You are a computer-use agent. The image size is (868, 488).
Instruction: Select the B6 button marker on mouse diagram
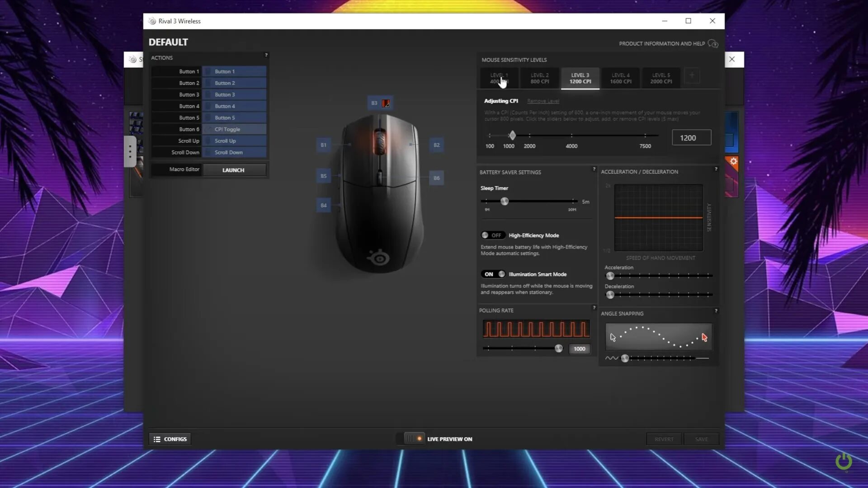(x=436, y=178)
